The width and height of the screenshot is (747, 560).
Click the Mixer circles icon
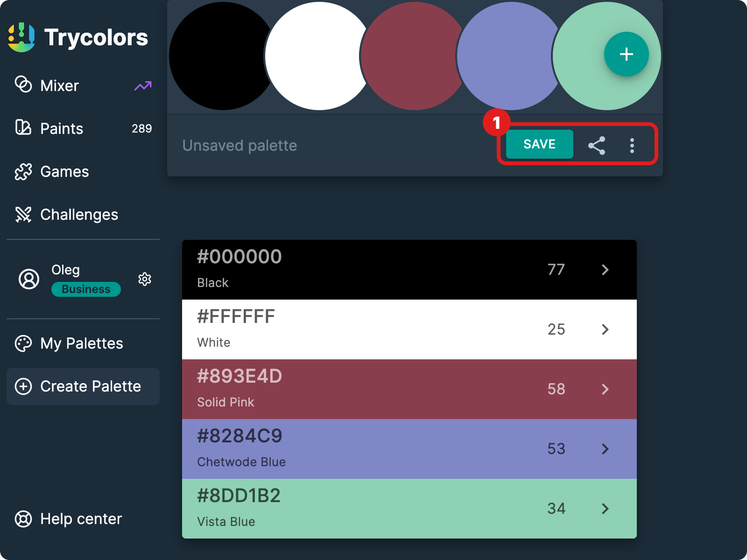(23, 85)
